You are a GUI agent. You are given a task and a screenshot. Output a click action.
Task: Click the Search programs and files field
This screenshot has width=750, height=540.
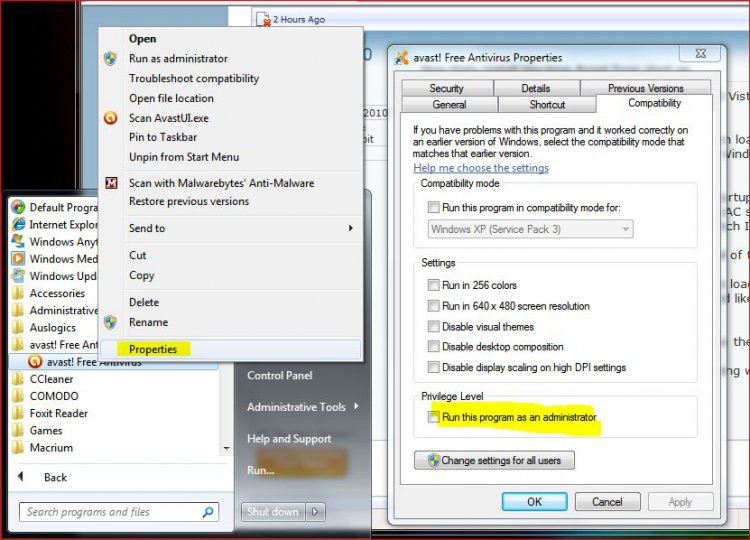[x=119, y=512]
